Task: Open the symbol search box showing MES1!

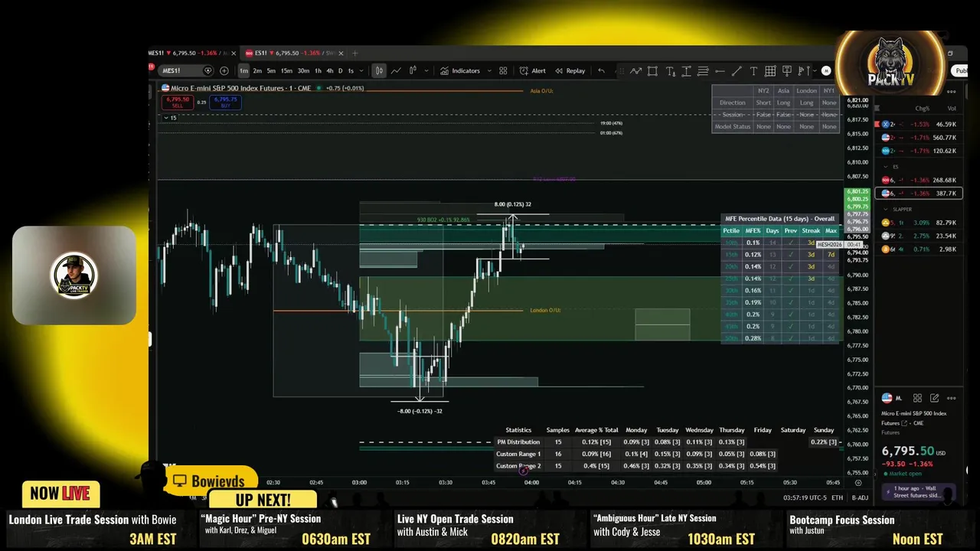Action: (x=186, y=70)
